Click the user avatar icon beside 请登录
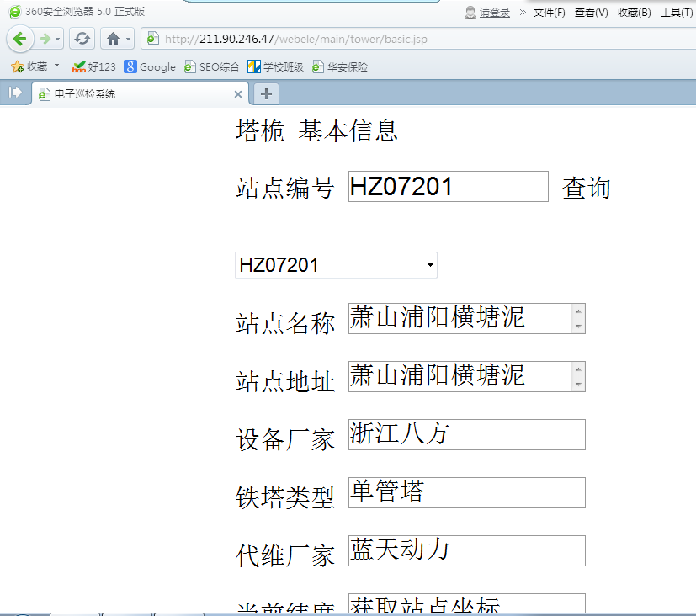This screenshot has width=696, height=616. 470,13
